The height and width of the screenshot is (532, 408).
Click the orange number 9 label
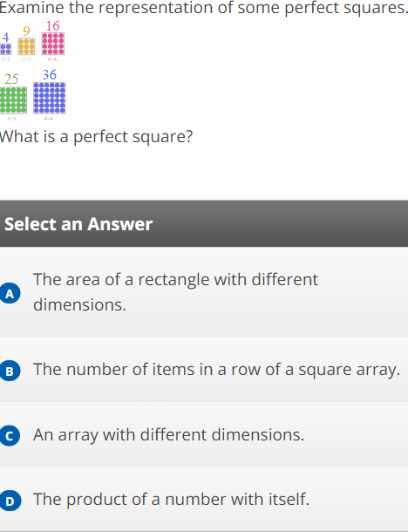[26, 31]
